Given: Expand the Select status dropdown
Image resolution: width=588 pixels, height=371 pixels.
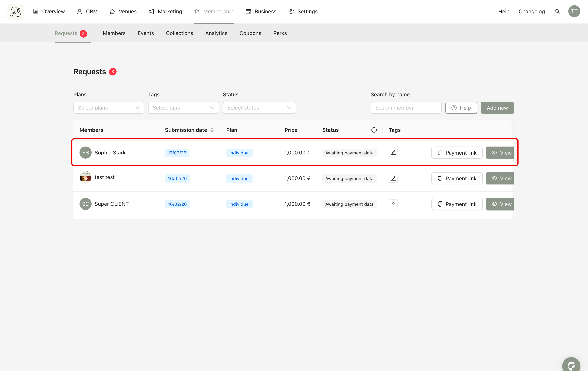Looking at the screenshot, I should coord(259,108).
